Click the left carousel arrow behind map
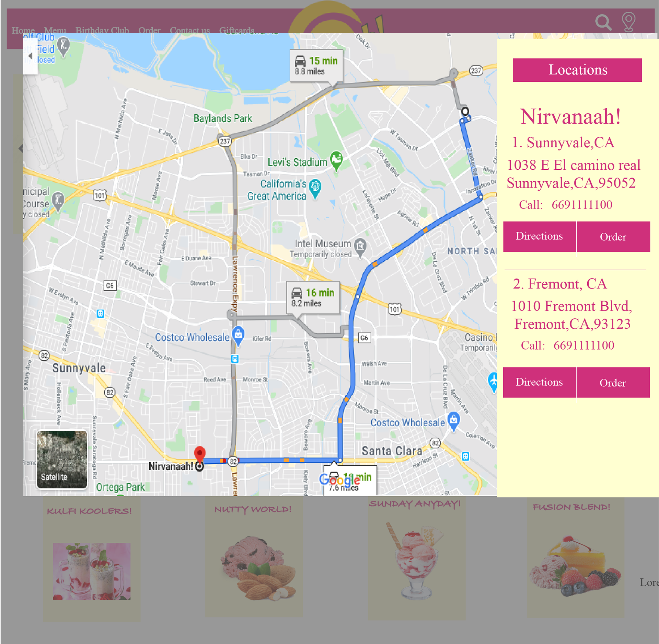The height and width of the screenshot is (644, 659). (x=21, y=148)
